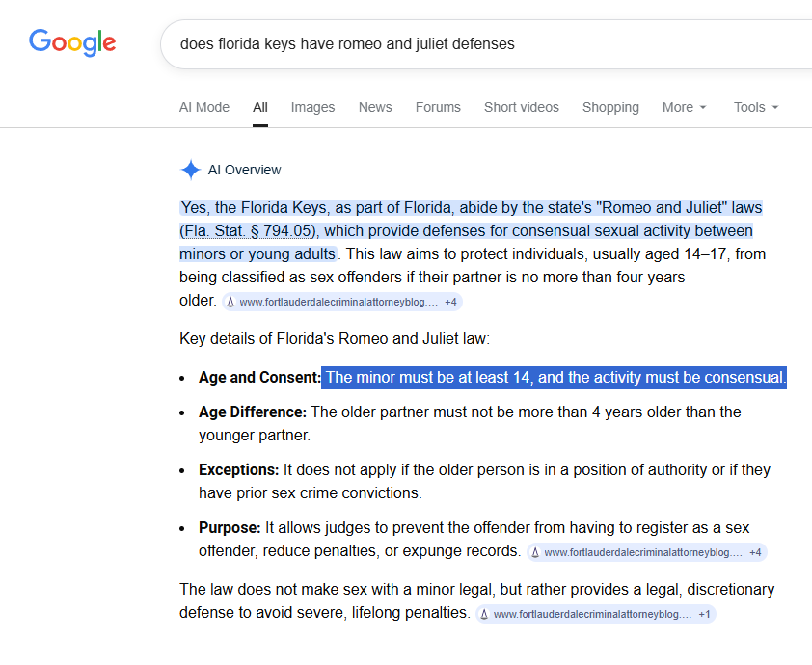Switch to AI Mode tab

point(204,107)
